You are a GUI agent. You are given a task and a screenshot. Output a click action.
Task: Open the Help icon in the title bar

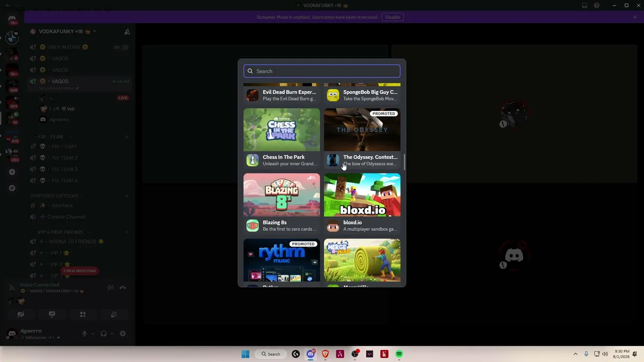(597, 6)
